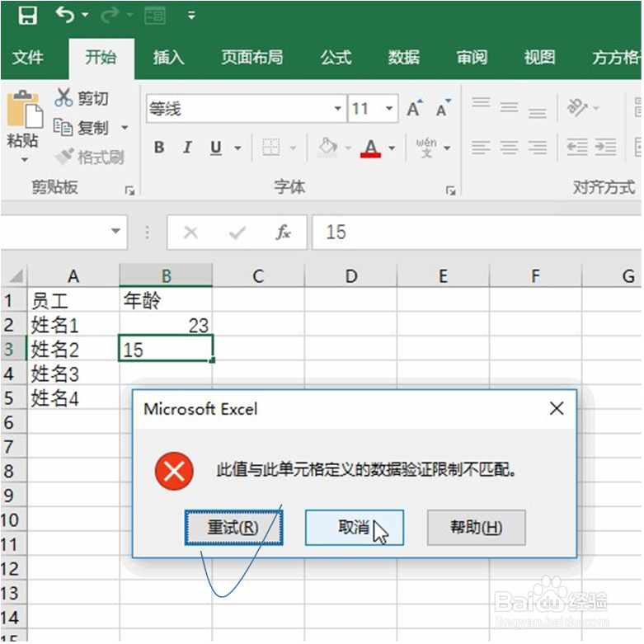The image size is (644, 644).
Task: Click the Insert Function fx icon
Action: pyautogui.click(x=284, y=233)
